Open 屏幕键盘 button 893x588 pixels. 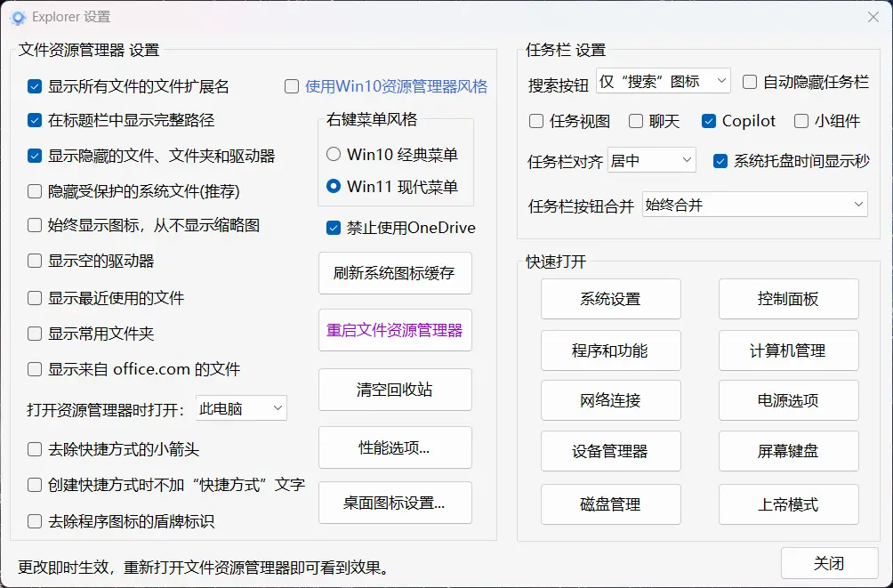788,451
